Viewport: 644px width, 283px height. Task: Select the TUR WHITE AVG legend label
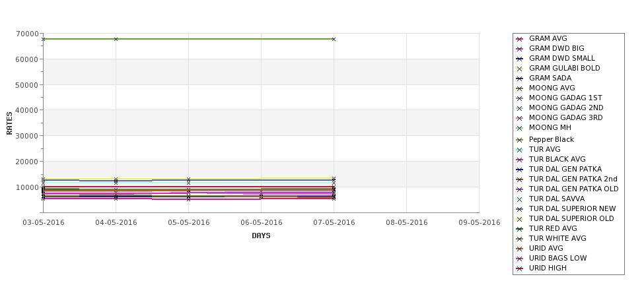(557, 238)
